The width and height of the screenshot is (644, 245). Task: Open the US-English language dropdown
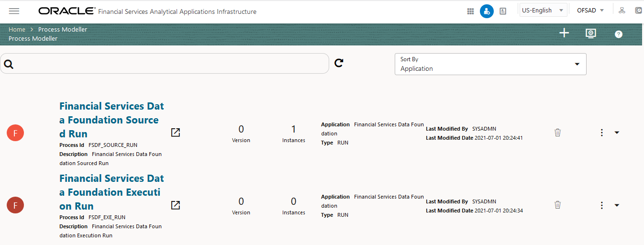(543, 10)
